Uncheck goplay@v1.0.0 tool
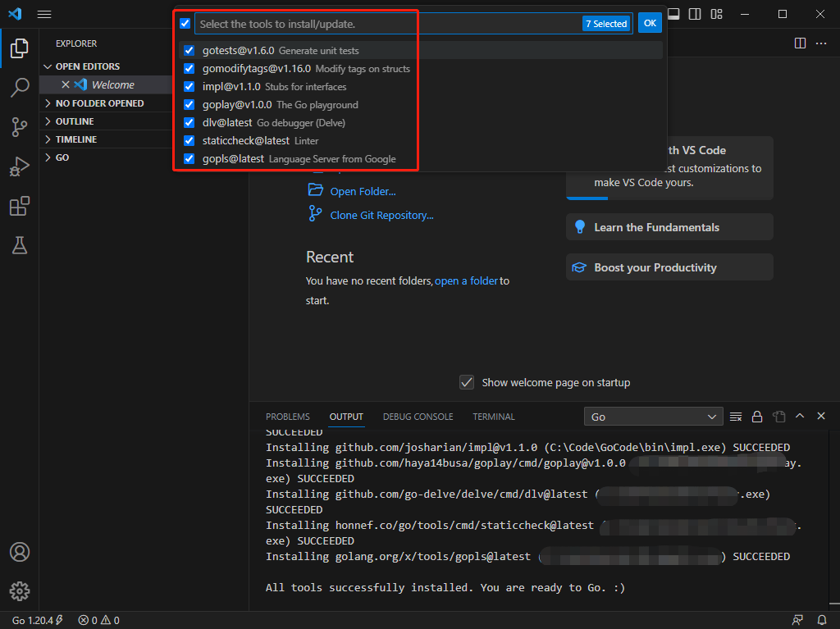The image size is (840, 629). tap(189, 104)
